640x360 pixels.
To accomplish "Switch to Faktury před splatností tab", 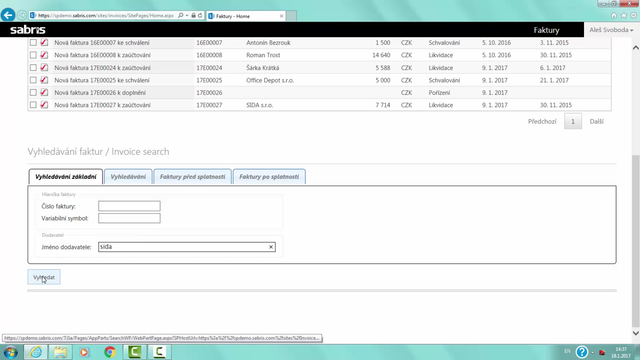I will click(x=192, y=177).
